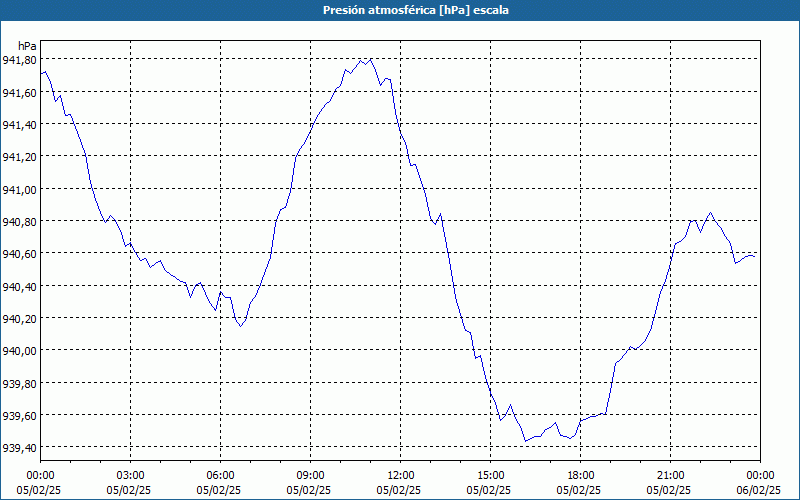Viewport: 800px width, 500px height.
Task: Click the blue line's right end point
Action: click(x=757, y=255)
